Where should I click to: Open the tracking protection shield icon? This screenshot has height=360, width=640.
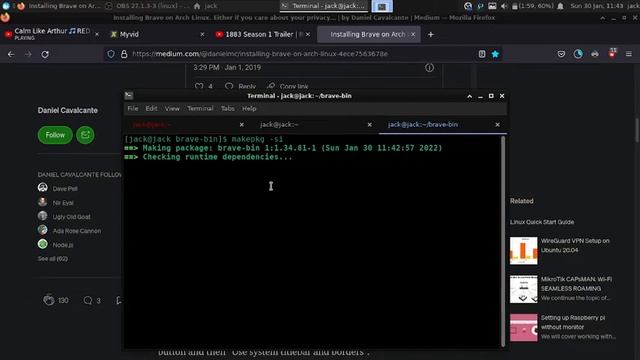point(111,54)
